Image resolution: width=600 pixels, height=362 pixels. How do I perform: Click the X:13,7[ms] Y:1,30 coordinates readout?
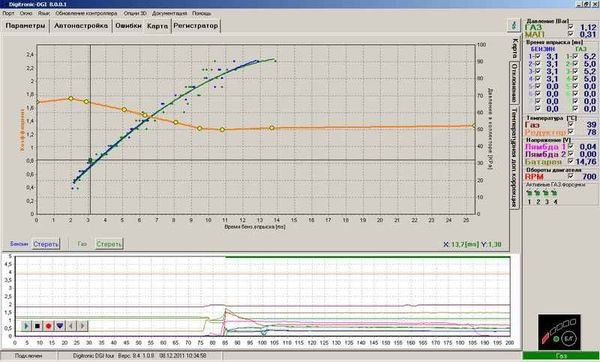[x=472, y=244]
